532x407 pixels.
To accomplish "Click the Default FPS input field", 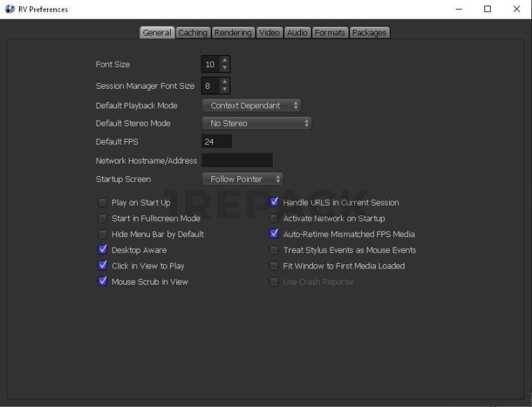I will pos(216,141).
